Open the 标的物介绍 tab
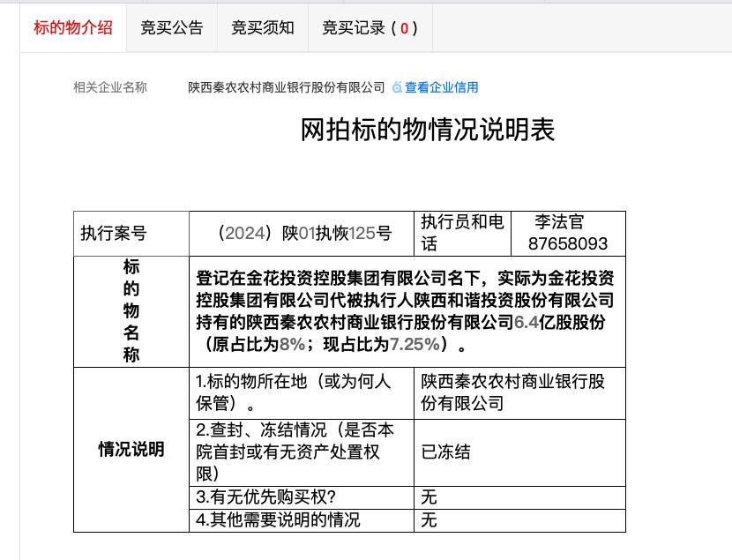Screen dimensions: 732x560 73,28
